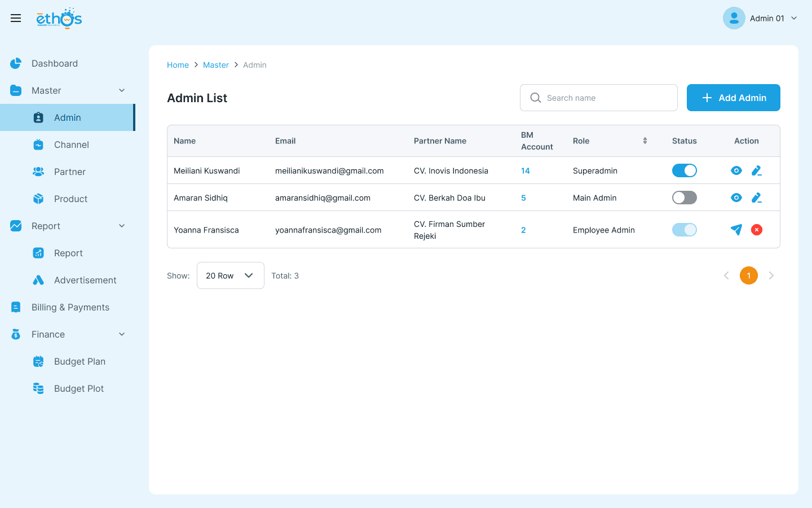
Task: Open BM Account count 5 link
Action: [523, 198]
